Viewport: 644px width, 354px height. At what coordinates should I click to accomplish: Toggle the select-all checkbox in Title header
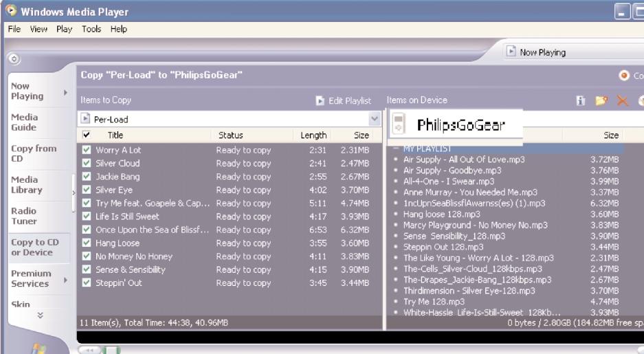click(86, 135)
